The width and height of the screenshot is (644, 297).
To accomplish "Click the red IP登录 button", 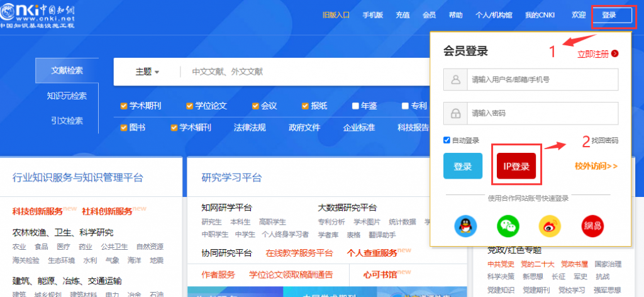I will 516,166.
